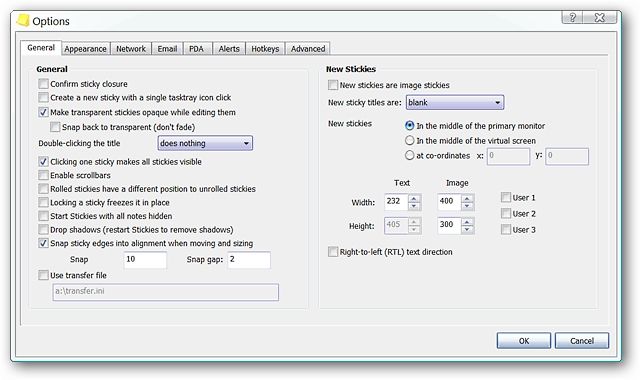
Task: Close the Options dialog
Action: pyautogui.click(x=600, y=17)
